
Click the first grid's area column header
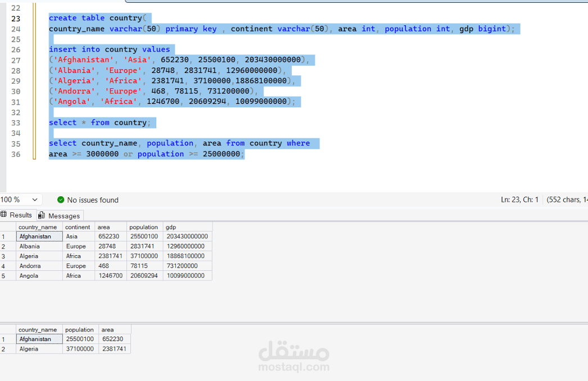point(111,227)
